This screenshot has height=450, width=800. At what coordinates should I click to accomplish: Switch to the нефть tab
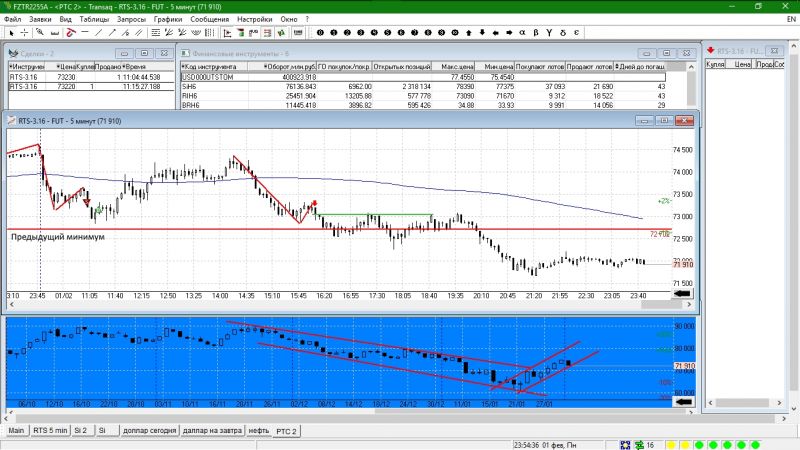pos(259,431)
